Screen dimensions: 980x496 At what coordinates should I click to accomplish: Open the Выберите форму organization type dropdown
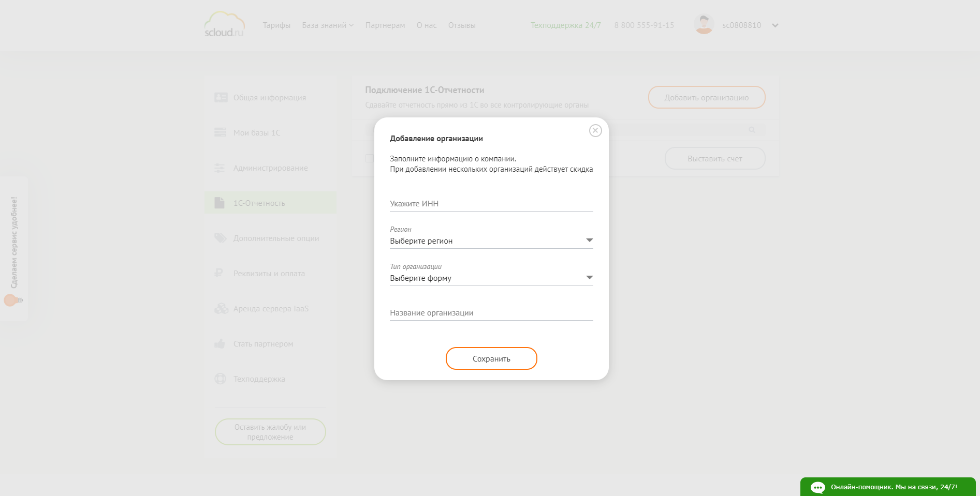pyautogui.click(x=491, y=278)
